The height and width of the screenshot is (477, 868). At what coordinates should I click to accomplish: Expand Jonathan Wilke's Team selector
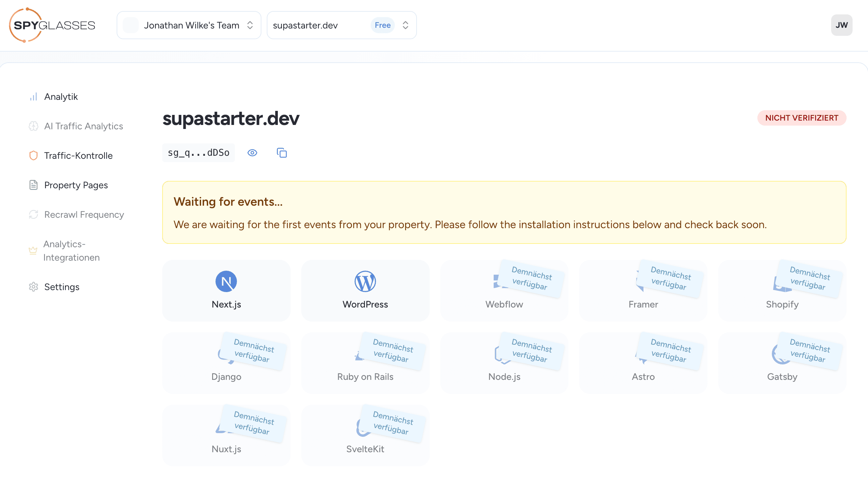[x=189, y=25]
